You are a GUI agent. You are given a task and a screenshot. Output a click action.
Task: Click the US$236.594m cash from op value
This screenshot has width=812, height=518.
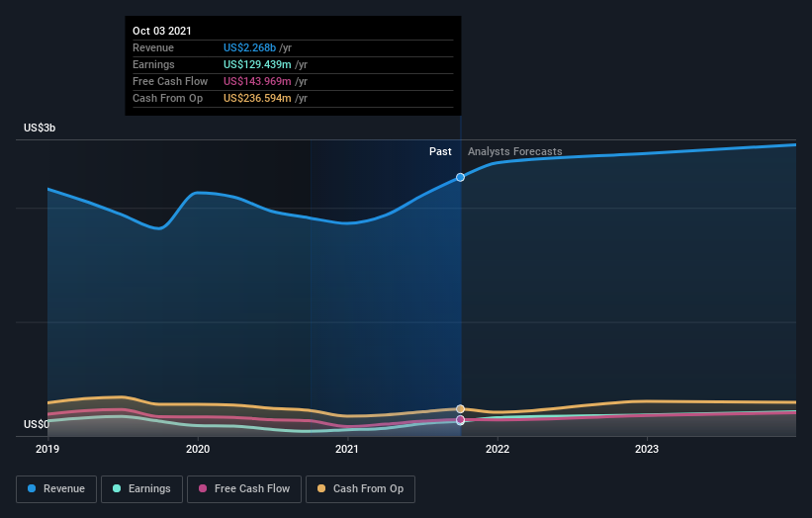pyautogui.click(x=257, y=98)
